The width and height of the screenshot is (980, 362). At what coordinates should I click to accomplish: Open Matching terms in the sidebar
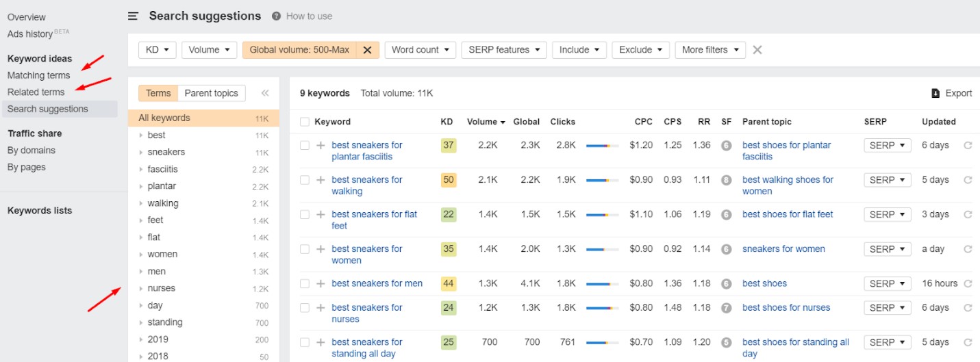coord(38,75)
